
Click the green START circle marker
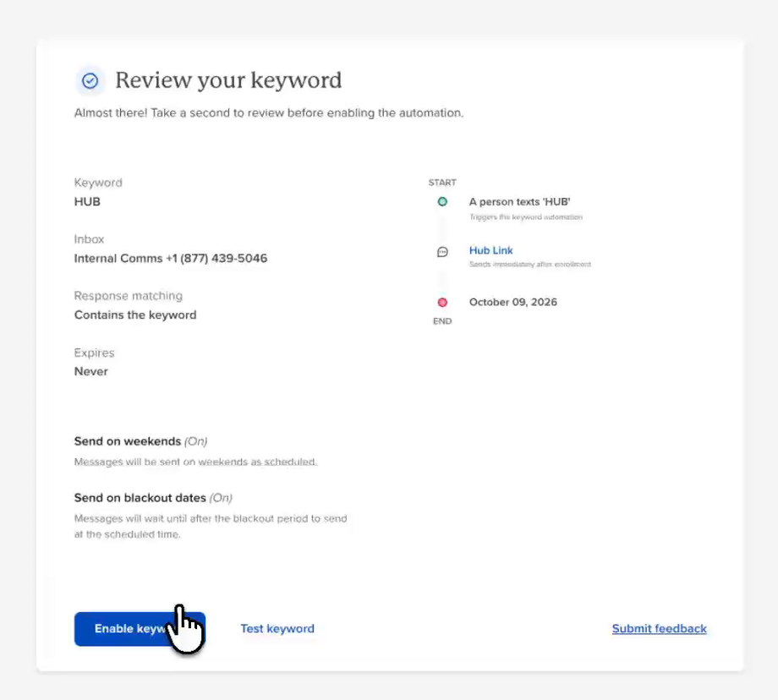point(442,201)
